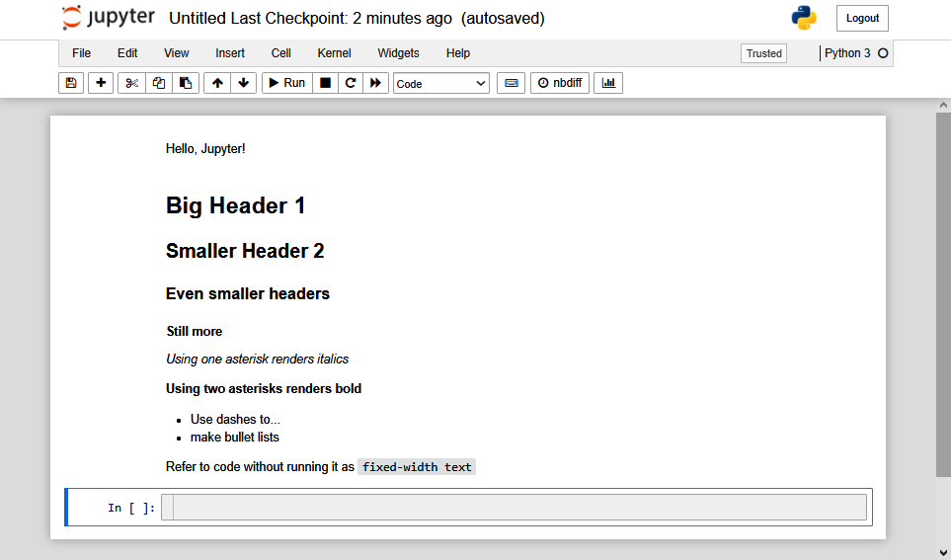Interrupt the kernel with stop icon
Viewport: 951px width, 560px height.
[x=325, y=83]
